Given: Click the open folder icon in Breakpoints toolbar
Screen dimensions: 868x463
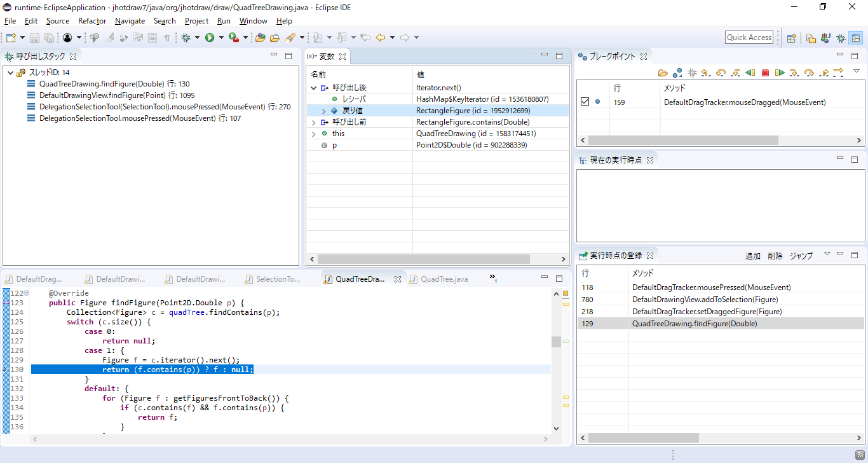Looking at the screenshot, I should (663, 73).
